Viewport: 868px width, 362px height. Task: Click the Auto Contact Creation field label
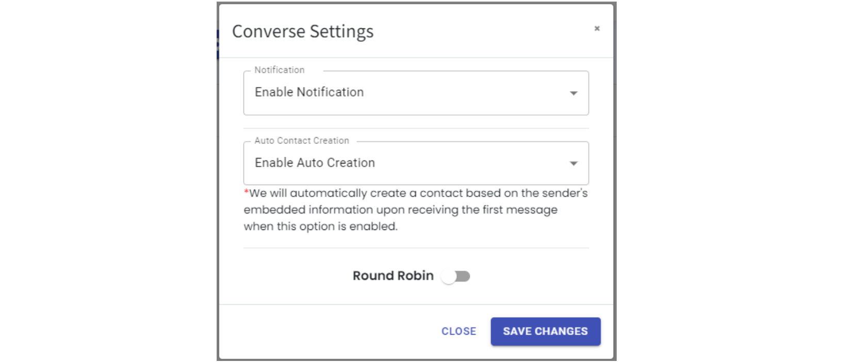click(301, 141)
